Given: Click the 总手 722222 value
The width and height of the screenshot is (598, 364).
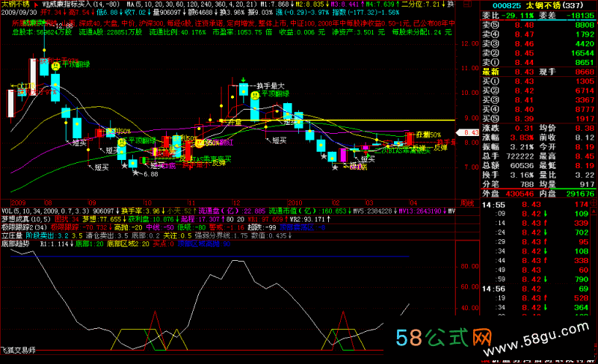Looking at the screenshot, I should (520, 156).
